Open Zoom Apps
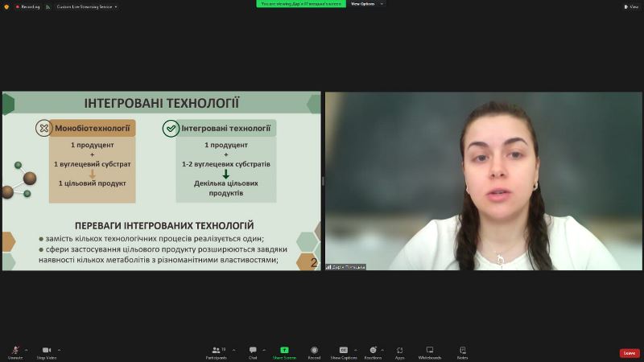Image resolution: width=644 pixels, height=362 pixels. tap(399, 352)
